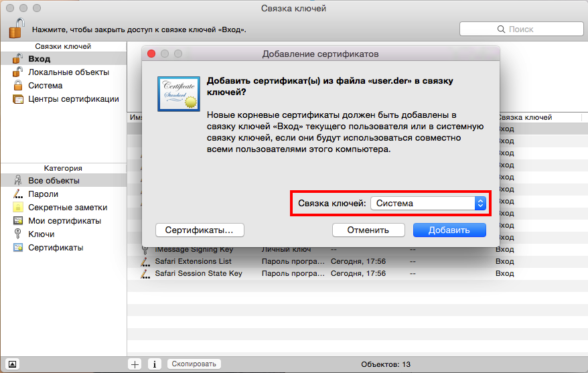Show the Пароли category

64,194
